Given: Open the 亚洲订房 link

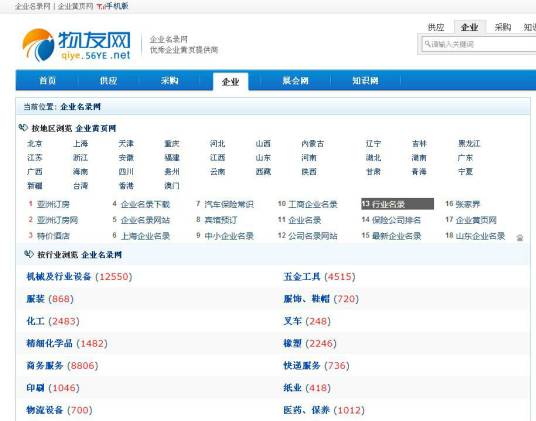Looking at the screenshot, I should [53, 204].
